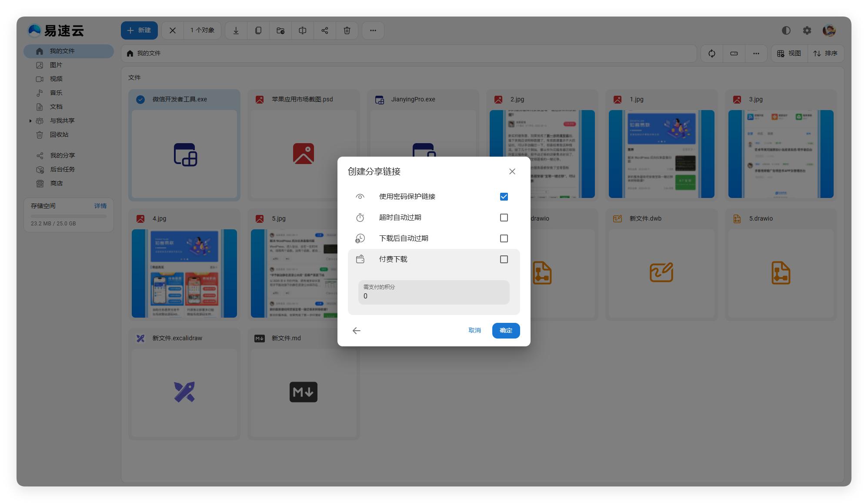The height and width of the screenshot is (503, 868).
Task: Open the 排序 sort dropdown
Action: coord(825,54)
